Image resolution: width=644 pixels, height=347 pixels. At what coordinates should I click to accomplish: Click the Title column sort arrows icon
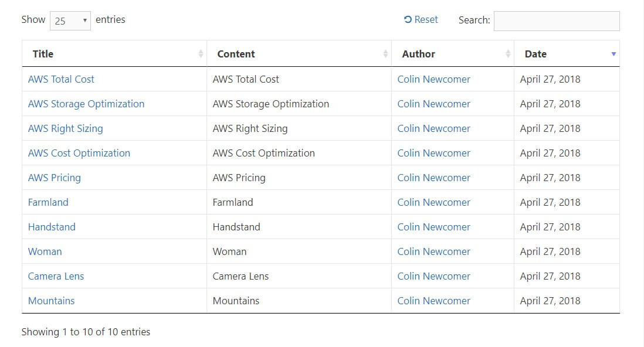pyautogui.click(x=201, y=54)
